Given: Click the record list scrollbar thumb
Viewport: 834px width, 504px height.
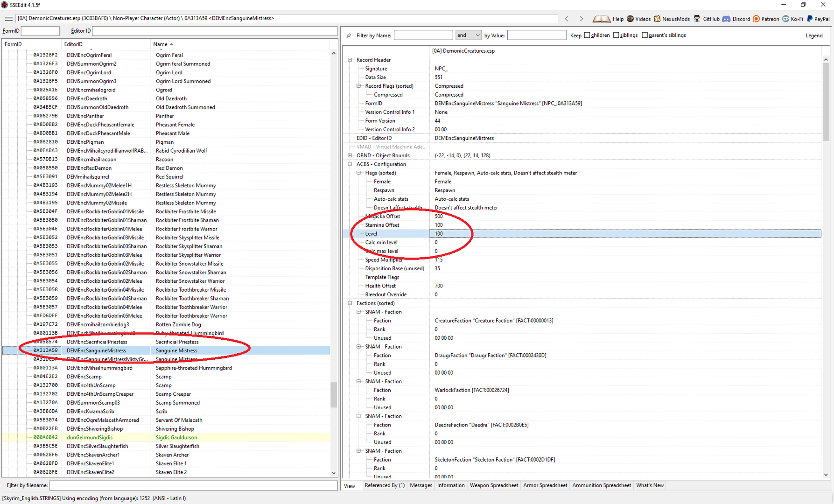Looking at the screenshot, I should (334, 395).
